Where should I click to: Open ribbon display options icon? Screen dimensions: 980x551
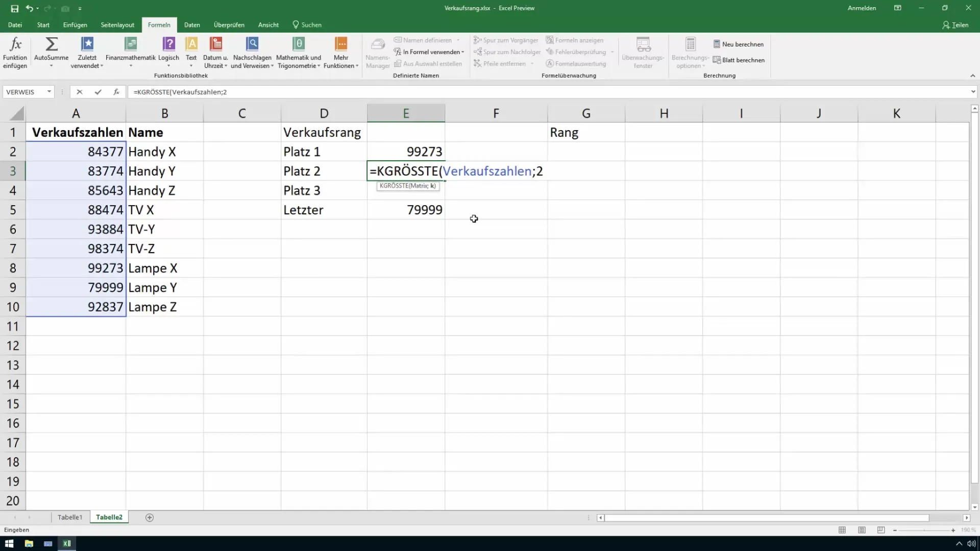coord(897,8)
